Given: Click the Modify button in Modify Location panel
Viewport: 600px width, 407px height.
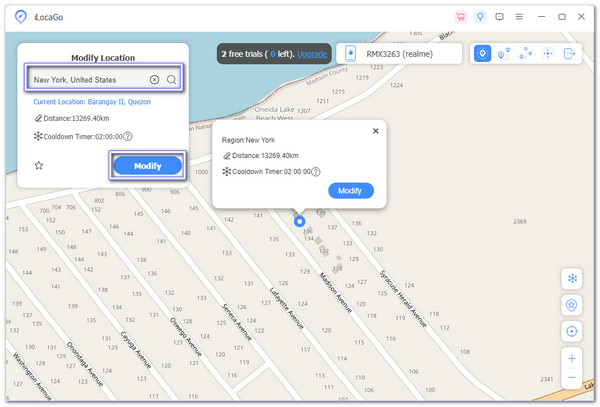Looking at the screenshot, I should point(148,166).
